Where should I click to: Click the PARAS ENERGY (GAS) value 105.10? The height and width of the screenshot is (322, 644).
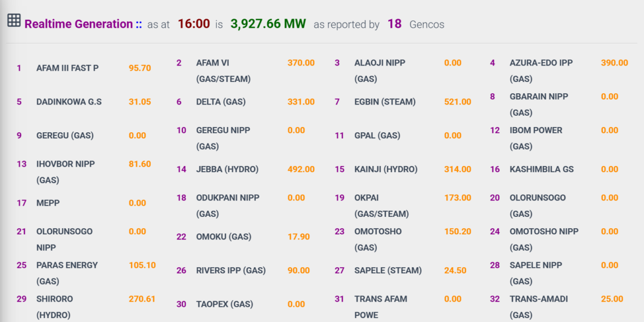(142, 265)
